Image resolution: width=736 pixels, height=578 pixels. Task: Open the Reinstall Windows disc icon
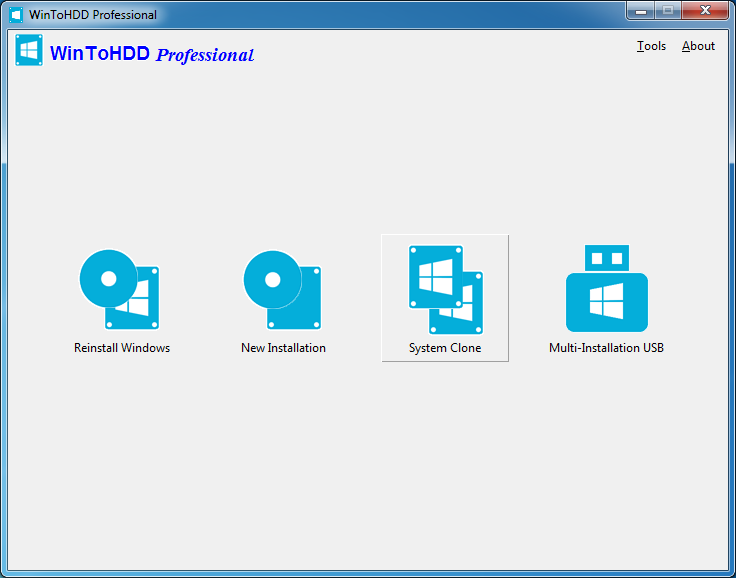[119, 289]
